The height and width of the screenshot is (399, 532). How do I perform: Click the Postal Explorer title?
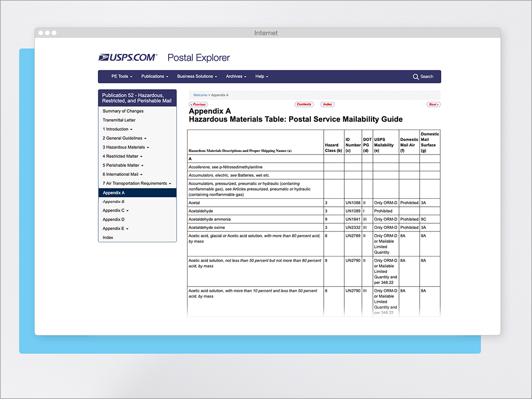click(x=198, y=58)
